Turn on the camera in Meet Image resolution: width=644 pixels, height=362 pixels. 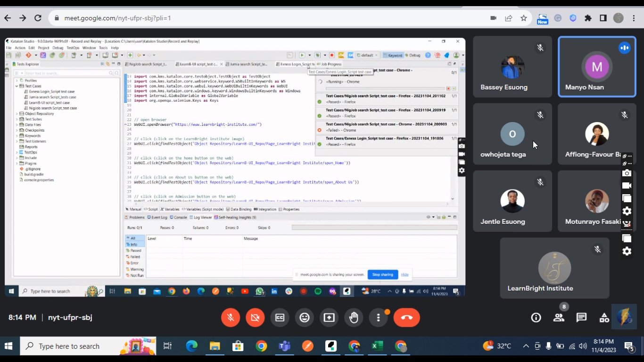255,318
